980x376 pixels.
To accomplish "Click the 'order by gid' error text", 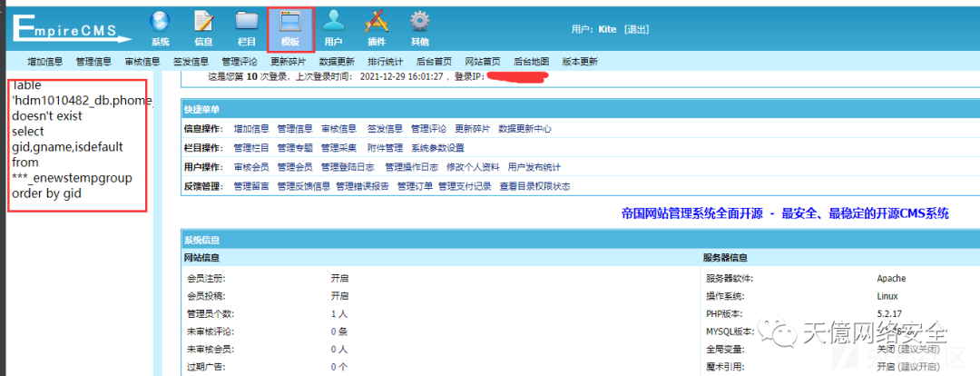I will click(46, 193).
